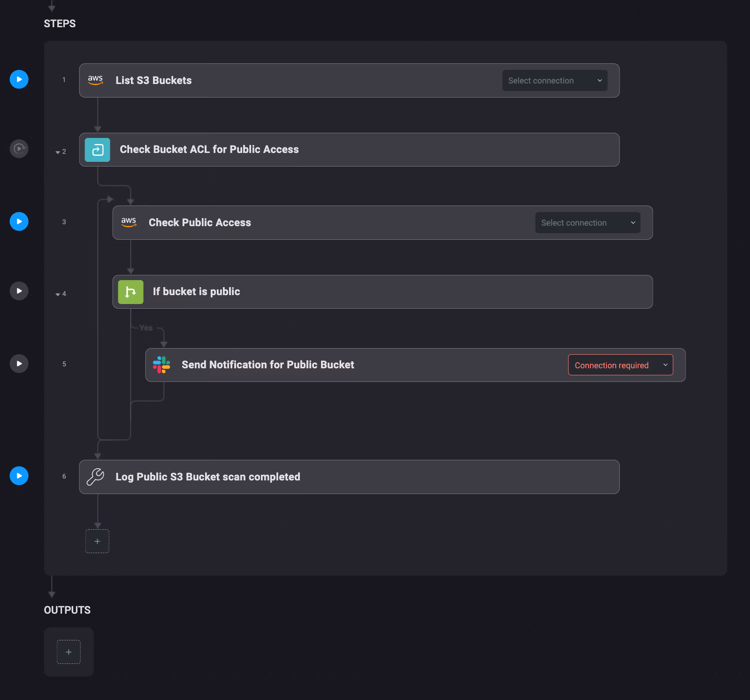Add a new step with plus button
750x700 pixels.
click(97, 541)
